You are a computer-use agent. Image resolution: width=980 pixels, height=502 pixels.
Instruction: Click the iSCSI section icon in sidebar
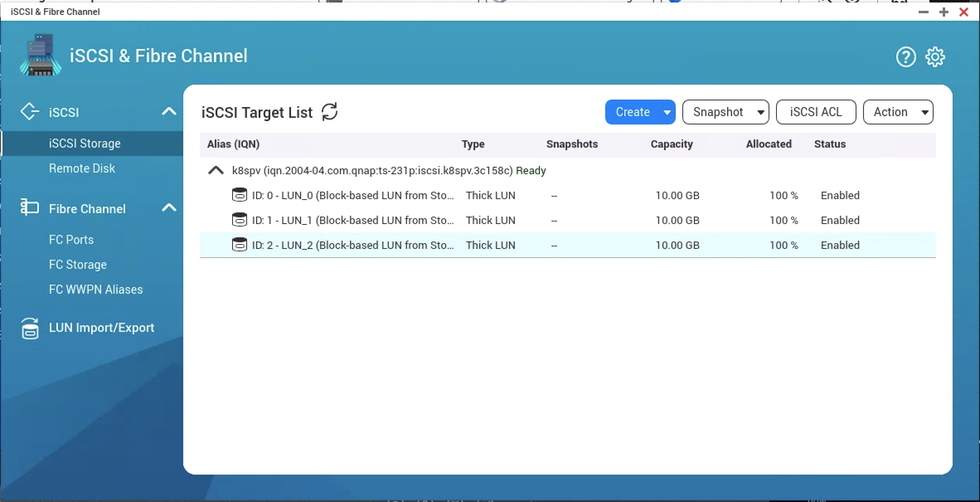(30, 112)
